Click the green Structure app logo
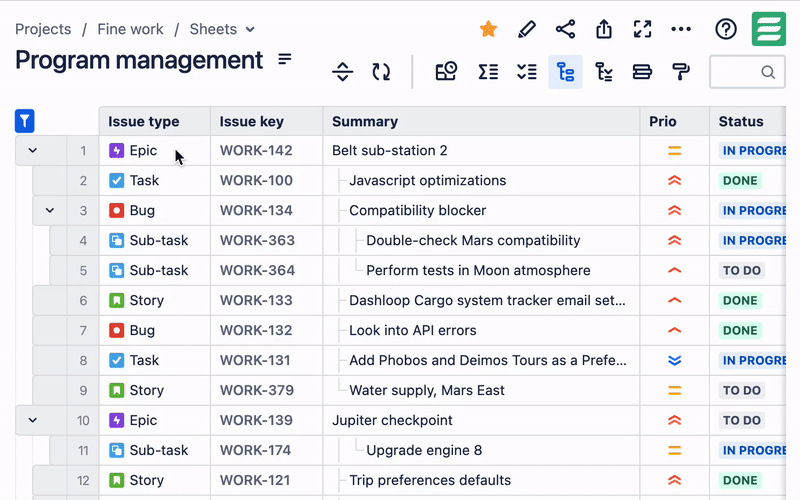 pyautogui.click(x=768, y=29)
